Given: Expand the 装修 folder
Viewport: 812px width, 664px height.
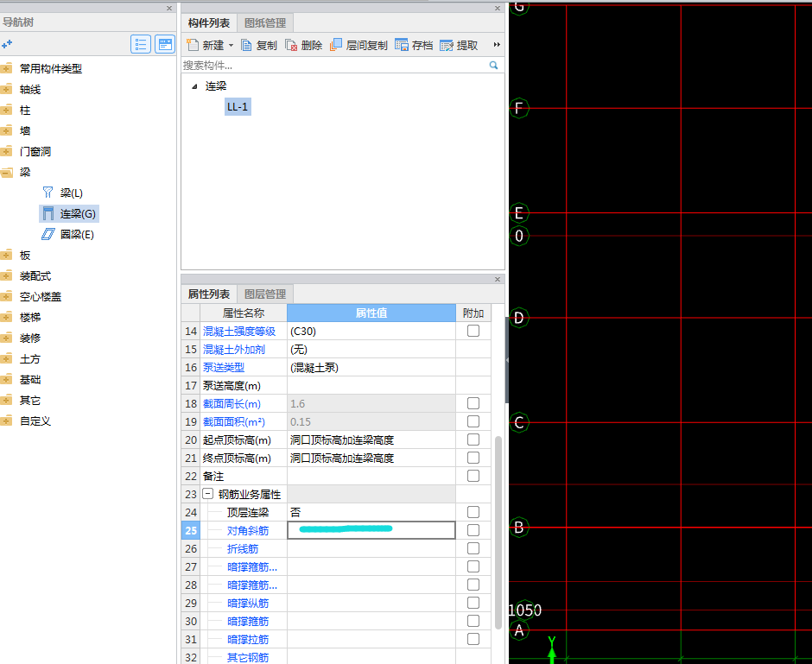Looking at the screenshot, I should [x=6, y=338].
